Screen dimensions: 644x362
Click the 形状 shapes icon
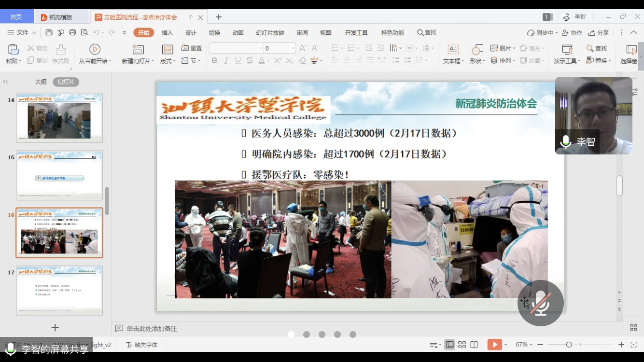pyautogui.click(x=477, y=50)
